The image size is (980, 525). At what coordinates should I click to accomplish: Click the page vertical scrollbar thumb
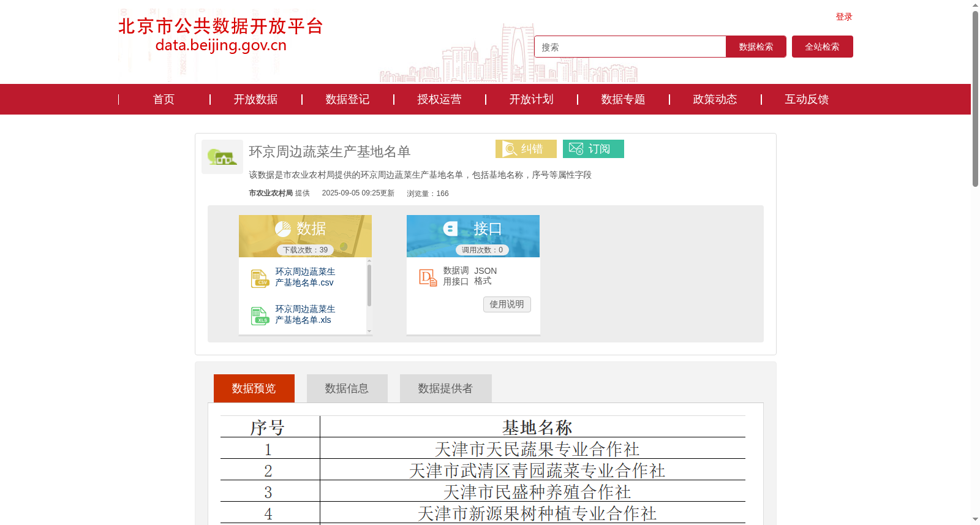click(975, 98)
